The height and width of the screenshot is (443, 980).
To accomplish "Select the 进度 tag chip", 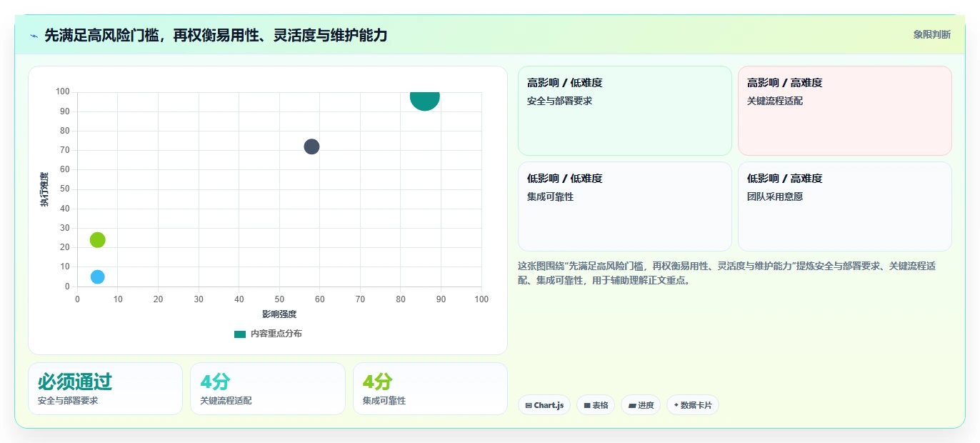I will [x=641, y=405].
